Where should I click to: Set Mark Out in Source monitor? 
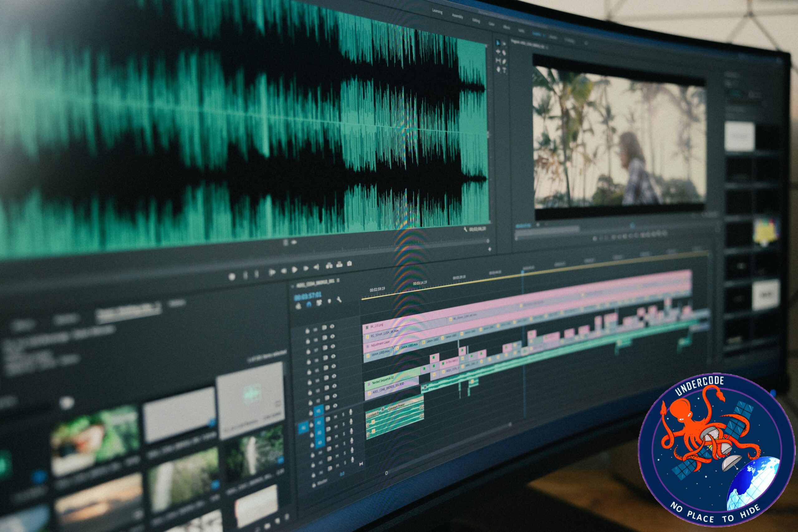click(x=257, y=274)
